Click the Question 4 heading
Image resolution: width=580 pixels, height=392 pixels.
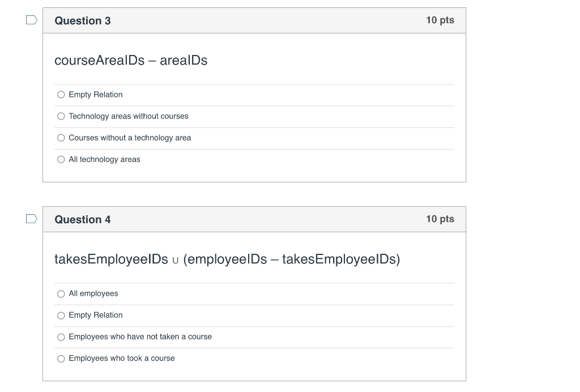click(83, 220)
